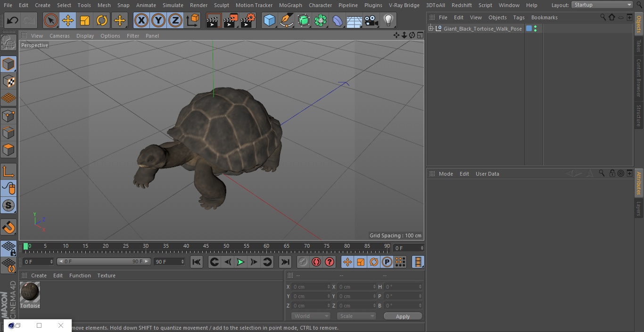Open the MoGraph menu
This screenshot has height=332, width=644.
pyautogui.click(x=290, y=5)
